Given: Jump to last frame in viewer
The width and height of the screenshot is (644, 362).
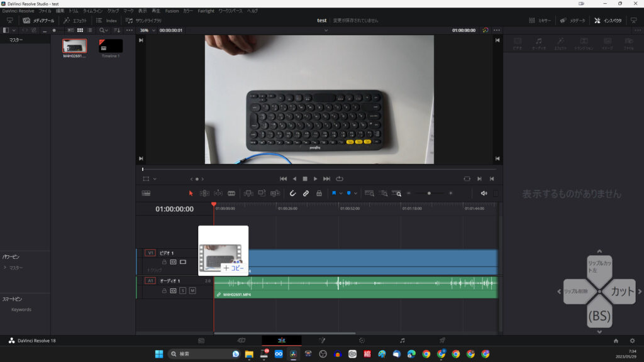Looking at the screenshot, I should 326,179.
